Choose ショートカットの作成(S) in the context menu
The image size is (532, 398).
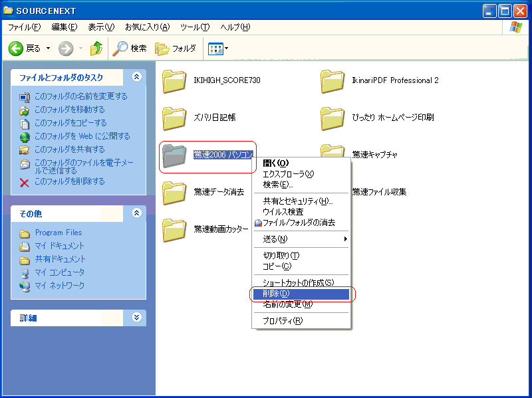tap(301, 282)
